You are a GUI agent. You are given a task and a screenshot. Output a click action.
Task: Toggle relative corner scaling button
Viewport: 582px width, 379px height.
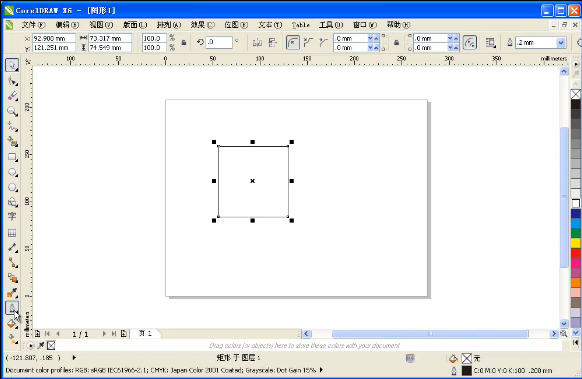470,43
